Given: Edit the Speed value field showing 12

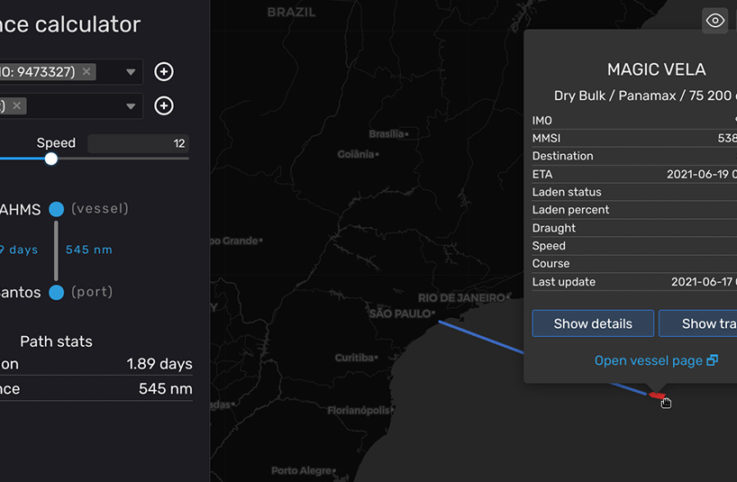Looking at the screenshot, I should [x=139, y=143].
